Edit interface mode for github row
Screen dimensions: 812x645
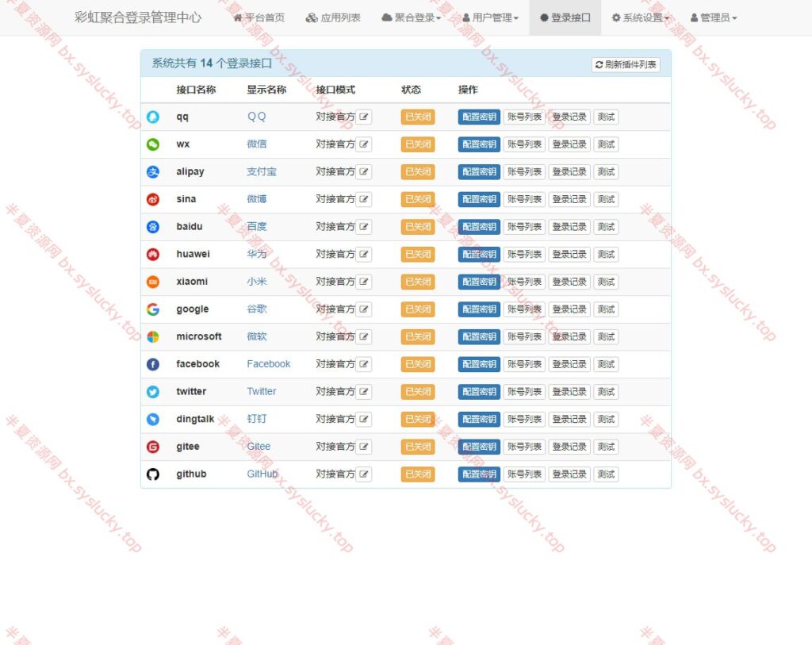363,474
